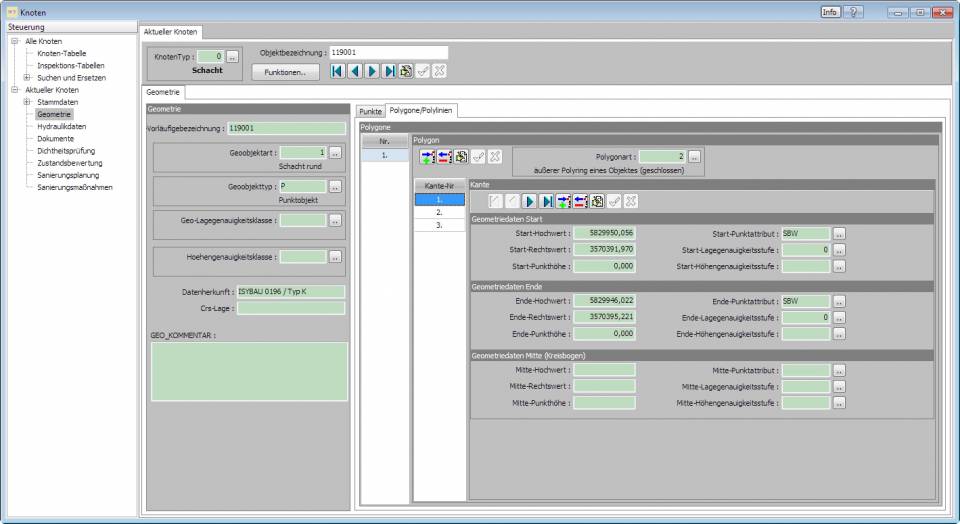Jump to first Knoten record
Viewport: 960px width, 524px height.
tap(337, 71)
